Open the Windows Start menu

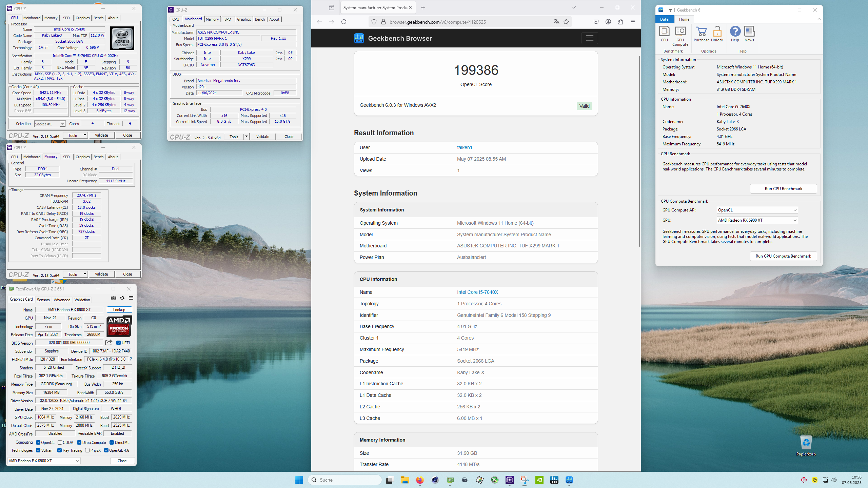(x=299, y=480)
